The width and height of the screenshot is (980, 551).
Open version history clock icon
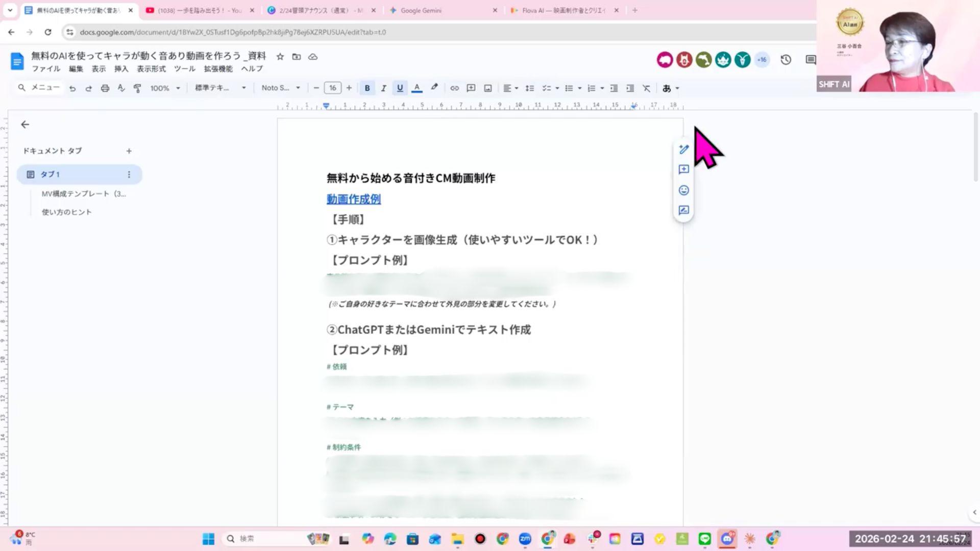pos(786,60)
